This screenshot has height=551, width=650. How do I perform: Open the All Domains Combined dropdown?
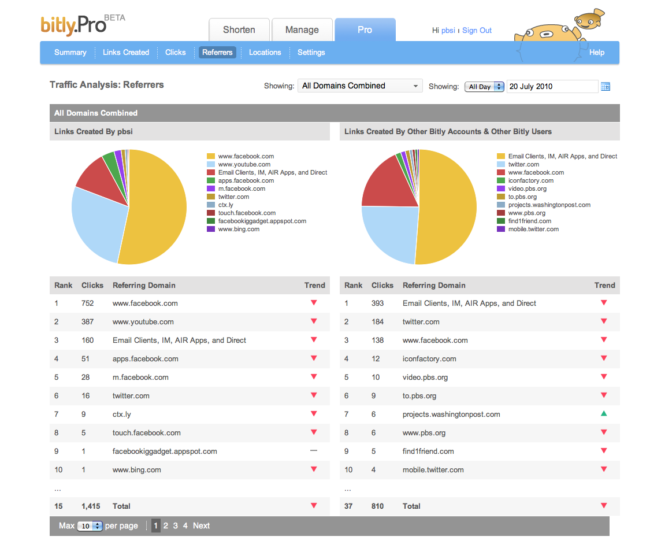tap(360, 86)
